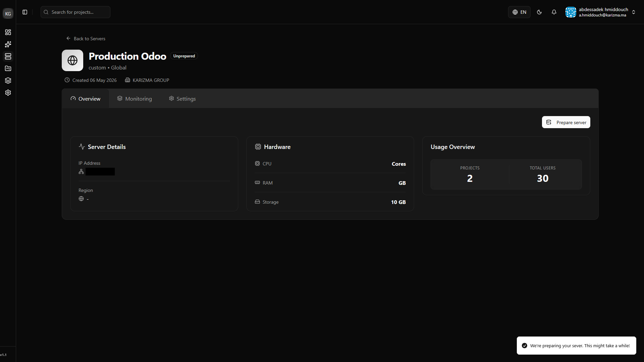Toggle dark mode with the moon icon
Image resolution: width=644 pixels, height=362 pixels.
tap(539, 12)
